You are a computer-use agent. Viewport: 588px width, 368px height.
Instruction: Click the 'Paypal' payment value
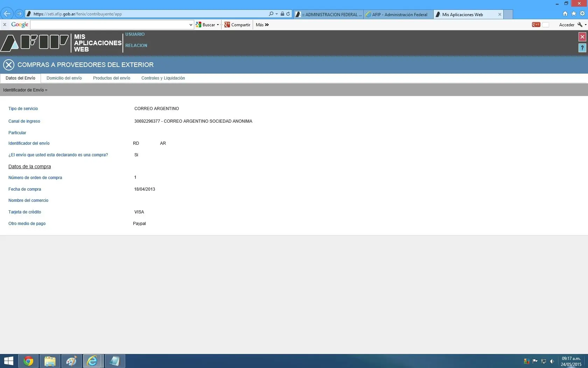click(x=139, y=224)
